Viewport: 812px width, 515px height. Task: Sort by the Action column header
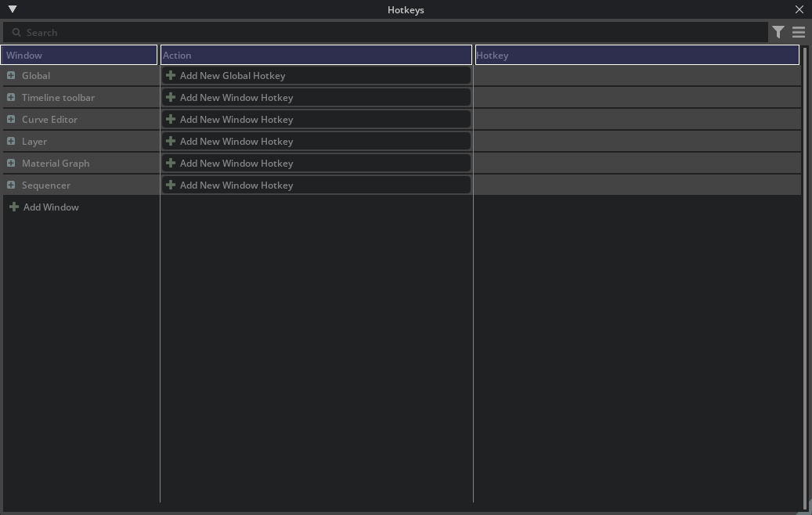pyautogui.click(x=316, y=55)
